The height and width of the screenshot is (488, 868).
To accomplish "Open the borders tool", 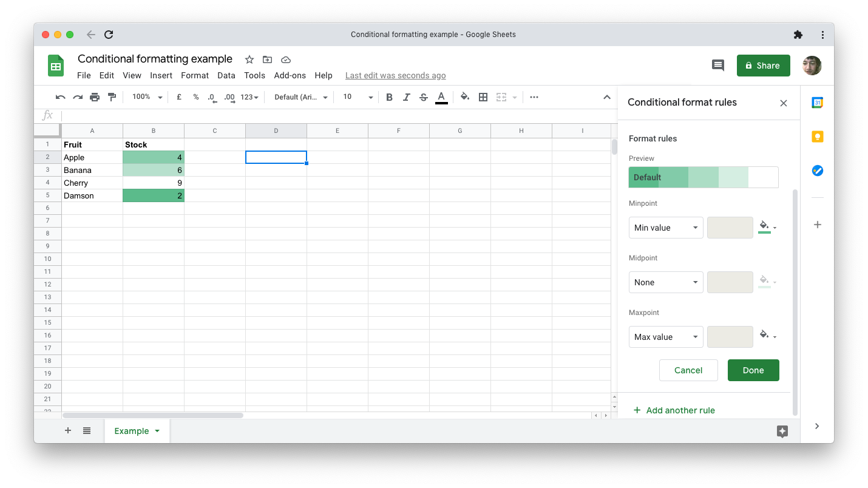I will [483, 97].
